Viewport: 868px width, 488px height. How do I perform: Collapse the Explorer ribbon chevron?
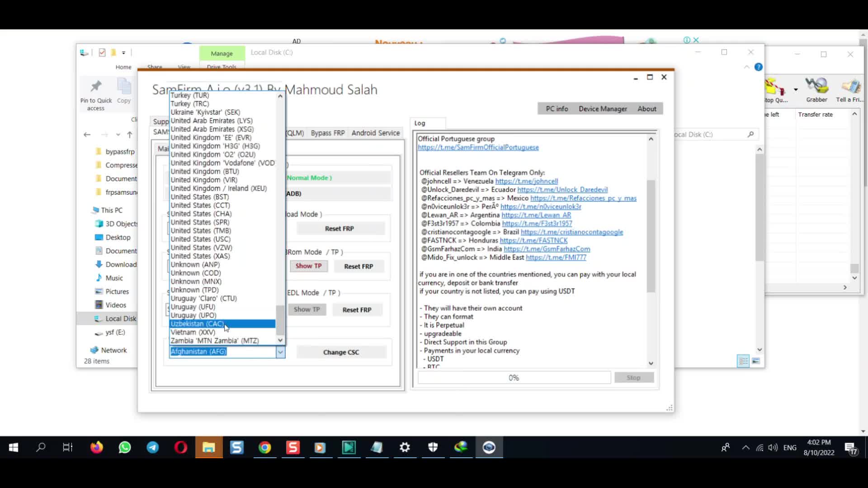click(746, 67)
